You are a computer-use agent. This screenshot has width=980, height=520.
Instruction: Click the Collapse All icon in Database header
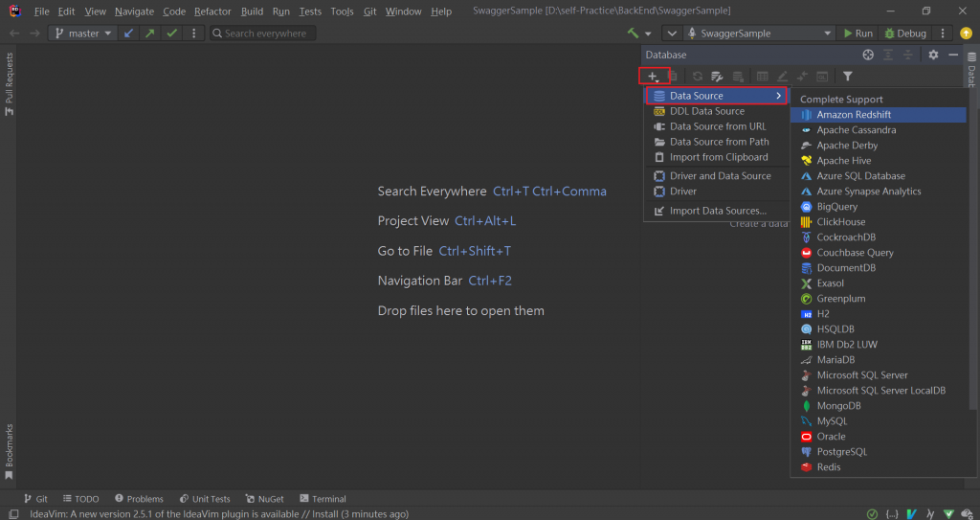[x=908, y=56]
